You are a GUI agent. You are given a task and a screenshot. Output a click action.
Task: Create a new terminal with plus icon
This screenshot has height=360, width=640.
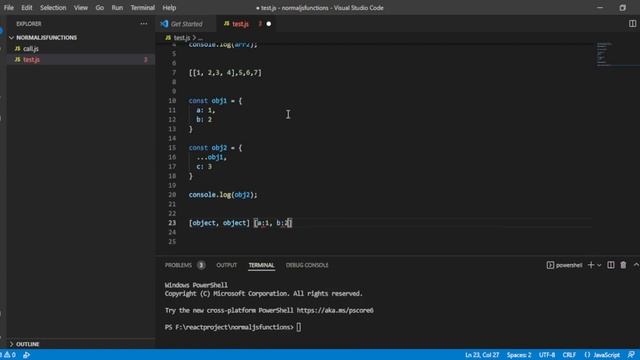point(591,265)
